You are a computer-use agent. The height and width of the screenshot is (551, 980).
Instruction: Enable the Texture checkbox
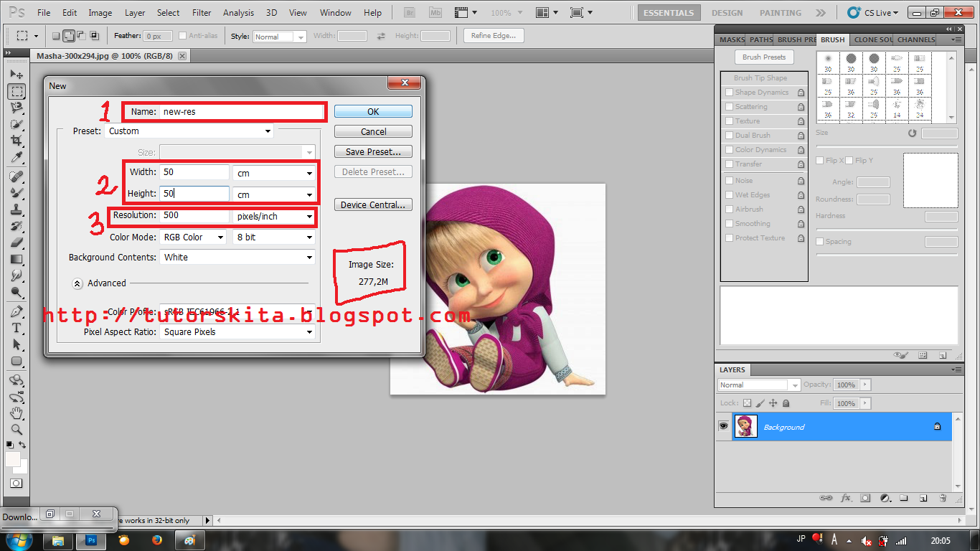pos(729,121)
